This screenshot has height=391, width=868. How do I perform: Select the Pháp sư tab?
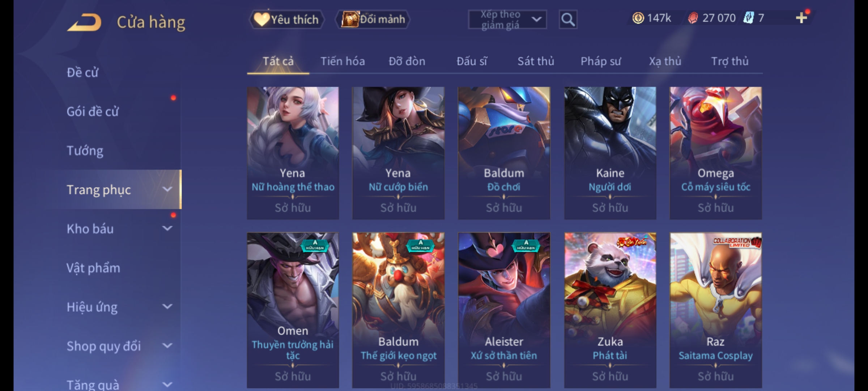point(600,61)
